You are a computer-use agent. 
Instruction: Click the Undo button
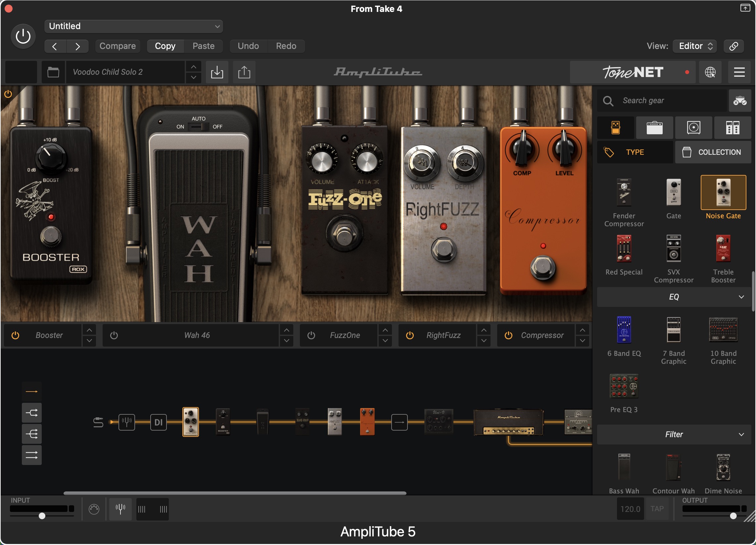coord(248,46)
